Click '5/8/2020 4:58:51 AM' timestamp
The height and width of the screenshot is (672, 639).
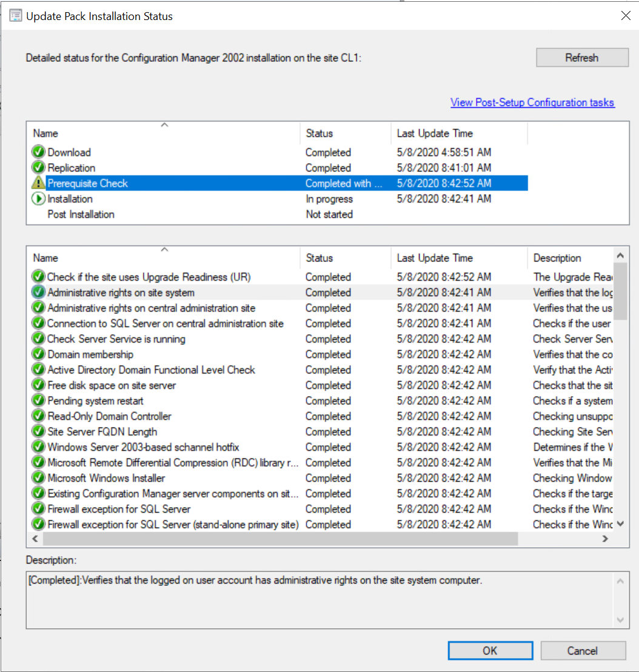coord(444,152)
